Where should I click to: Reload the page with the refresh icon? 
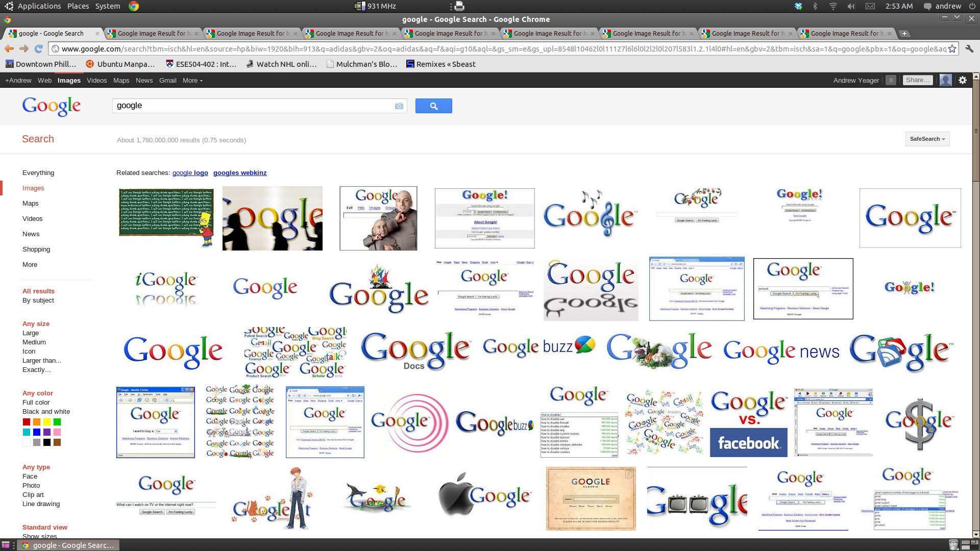[x=38, y=49]
